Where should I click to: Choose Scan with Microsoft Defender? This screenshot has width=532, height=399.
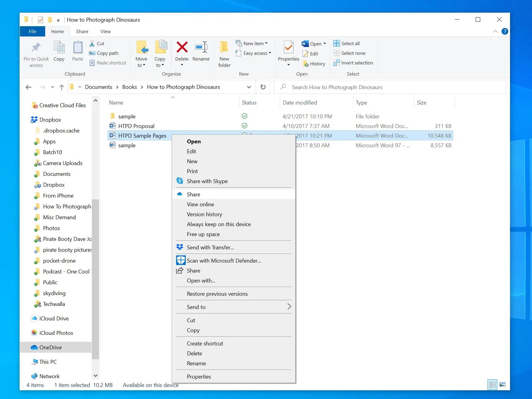pyautogui.click(x=224, y=260)
